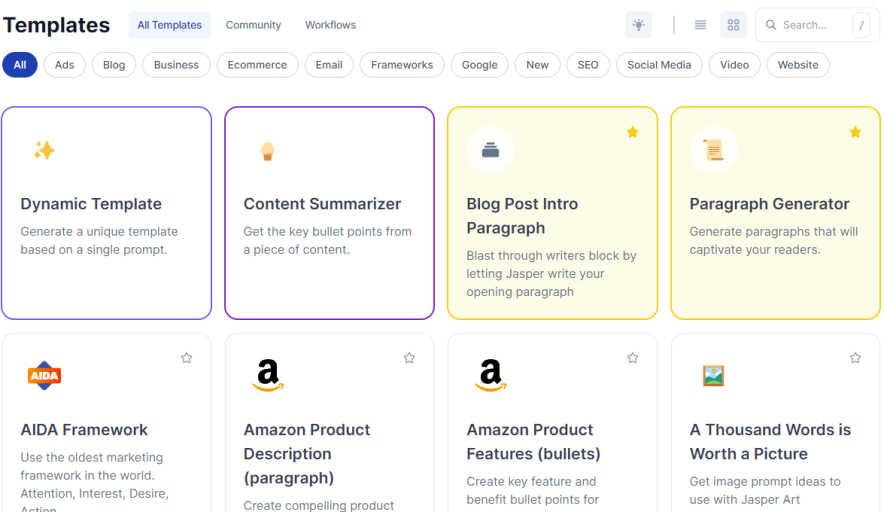This screenshot has height=512, width=884.
Task: Switch to the Workflows tab
Action: coord(330,25)
